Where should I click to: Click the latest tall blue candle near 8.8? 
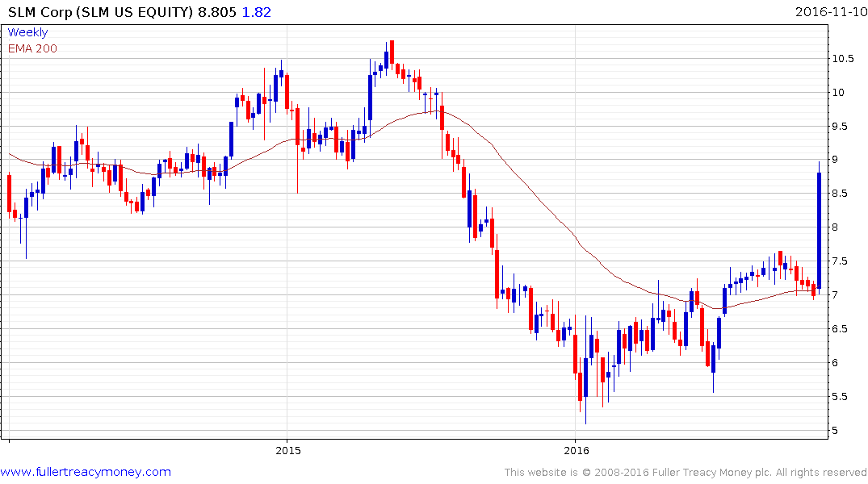click(x=820, y=230)
